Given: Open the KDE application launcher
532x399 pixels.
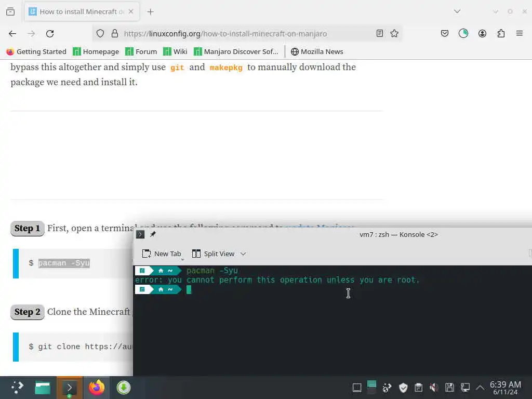Looking at the screenshot, I should [x=17, y=388].
